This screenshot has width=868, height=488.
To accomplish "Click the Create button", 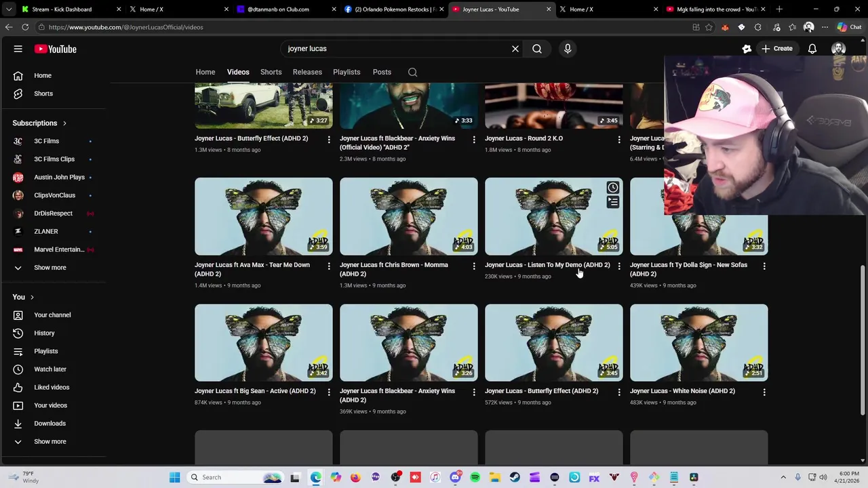I will pos(776,49).
